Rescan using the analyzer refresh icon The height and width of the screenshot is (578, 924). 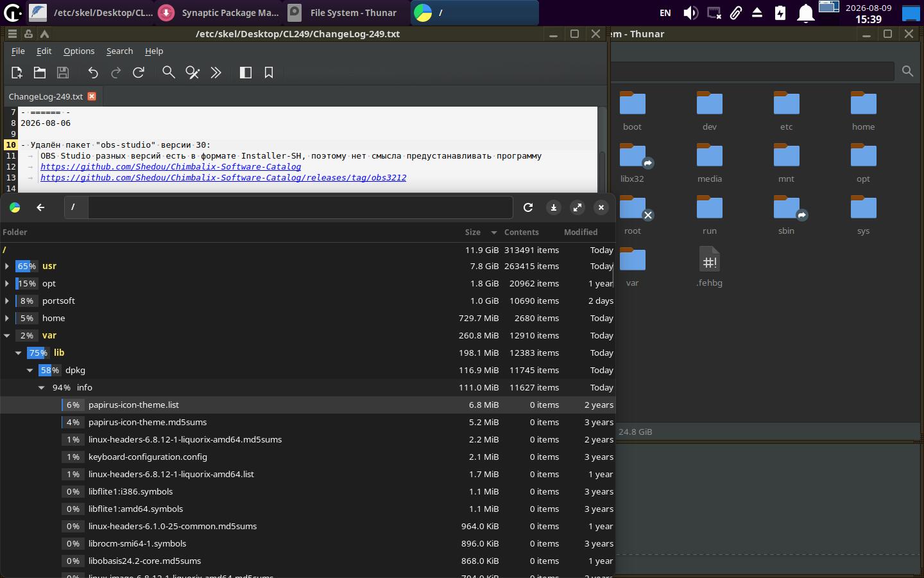click(528, 207)
